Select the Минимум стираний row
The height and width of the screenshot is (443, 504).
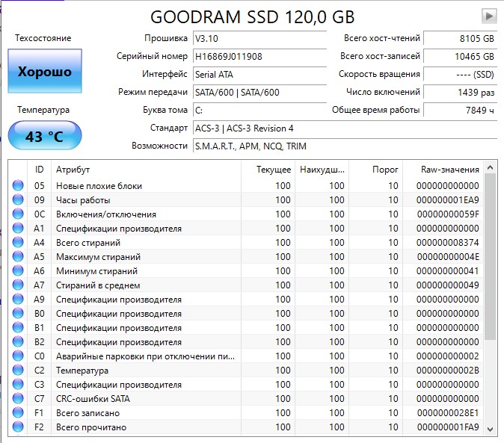tap(246, 270)
